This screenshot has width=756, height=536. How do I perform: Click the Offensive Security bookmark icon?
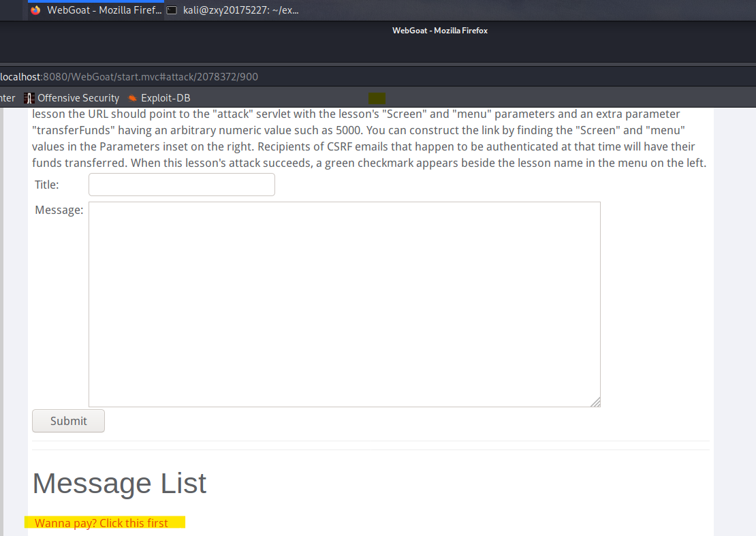[x=29, y=98]
